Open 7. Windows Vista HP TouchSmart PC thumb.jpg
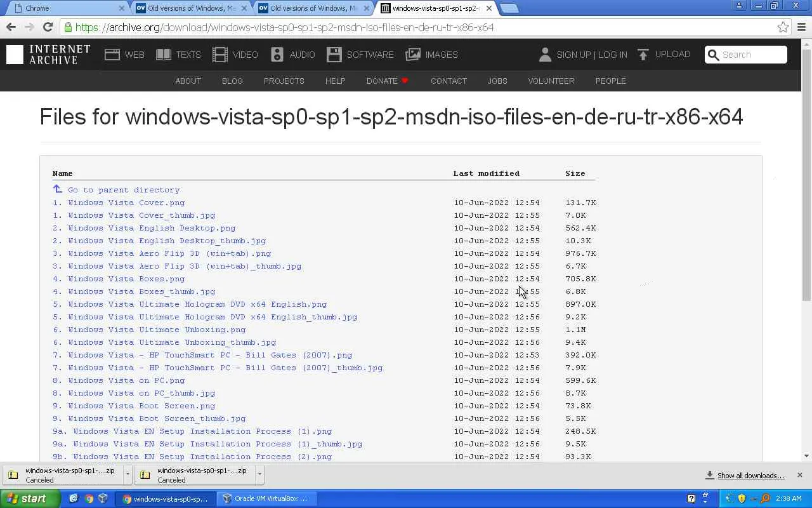The width and height of the screenshot is (812, 508). [218, 368]
